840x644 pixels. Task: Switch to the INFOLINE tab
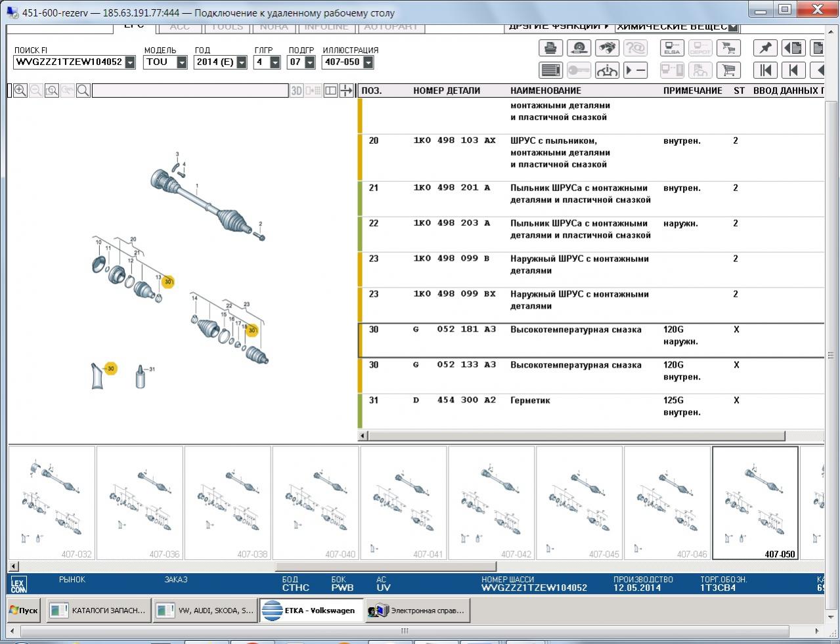tap(326, 27)
